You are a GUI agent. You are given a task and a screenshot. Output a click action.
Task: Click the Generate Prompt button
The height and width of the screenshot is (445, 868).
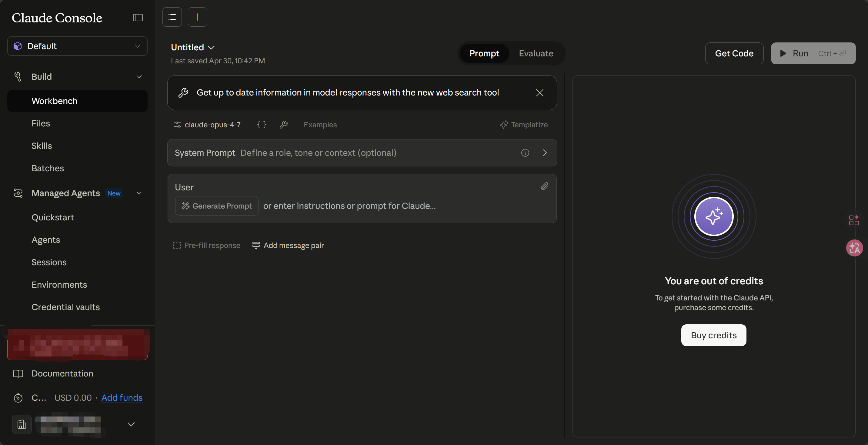coord(217,206)
